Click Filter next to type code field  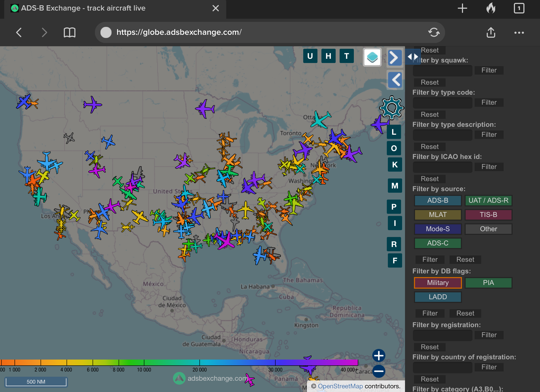tap(489, 102)
